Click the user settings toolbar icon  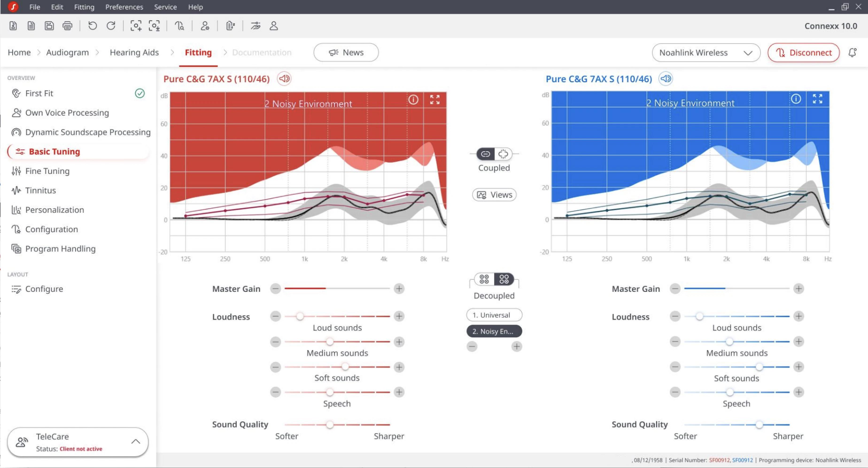[x=205, y=26]
